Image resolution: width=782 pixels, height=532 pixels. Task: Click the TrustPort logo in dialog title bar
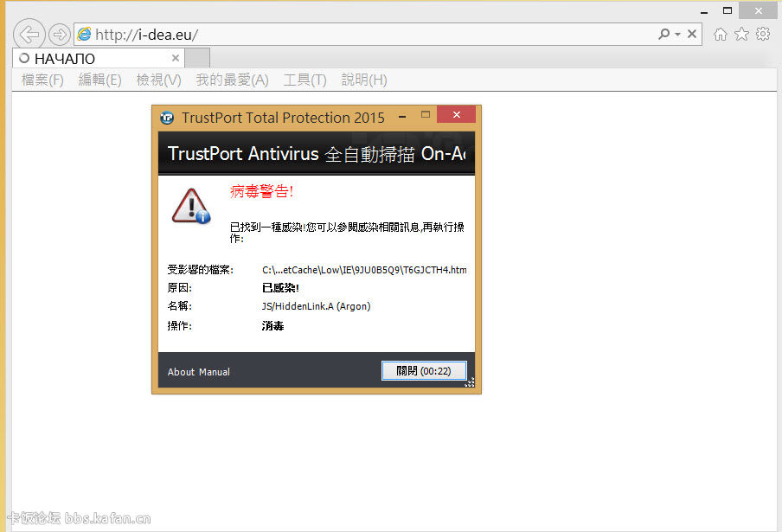point(167,118)
